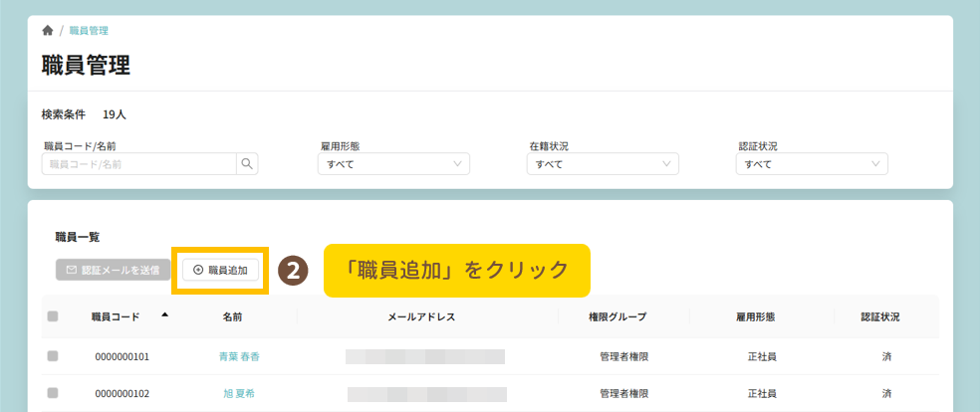Check the row for 0000000101
980x412 pixels.
[53, 355]
